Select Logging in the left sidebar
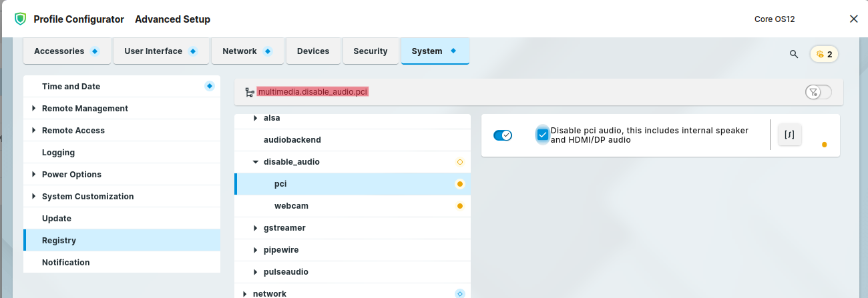868x298 pixels. (x=58, y=153)
